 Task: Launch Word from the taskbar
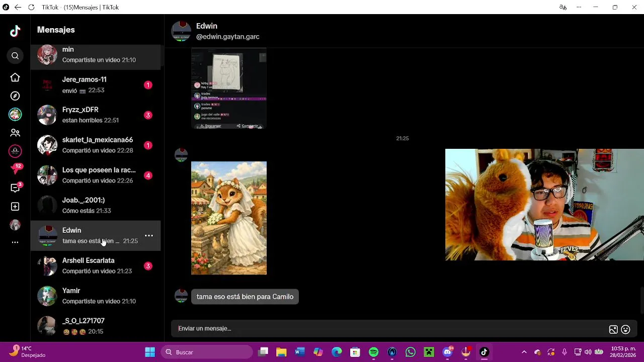tap(300, 352)
